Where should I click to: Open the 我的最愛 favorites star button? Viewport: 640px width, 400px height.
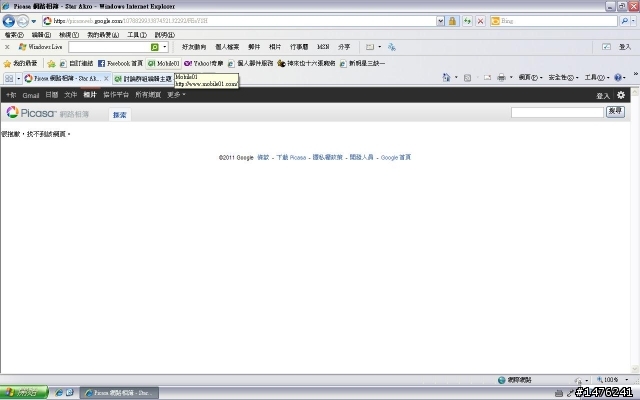pyautogui.click(x=20, y=63)
